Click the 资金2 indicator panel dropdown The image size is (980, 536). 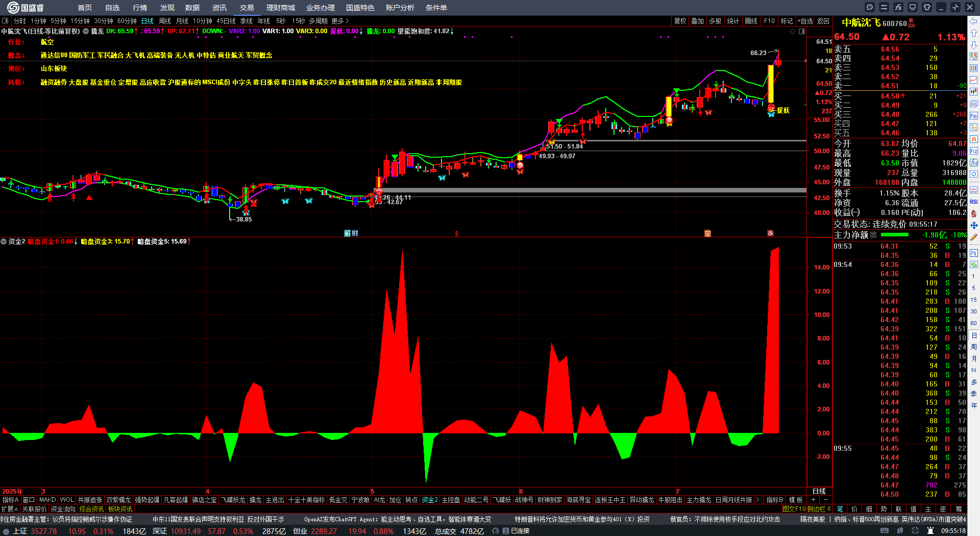coord(4,241)
